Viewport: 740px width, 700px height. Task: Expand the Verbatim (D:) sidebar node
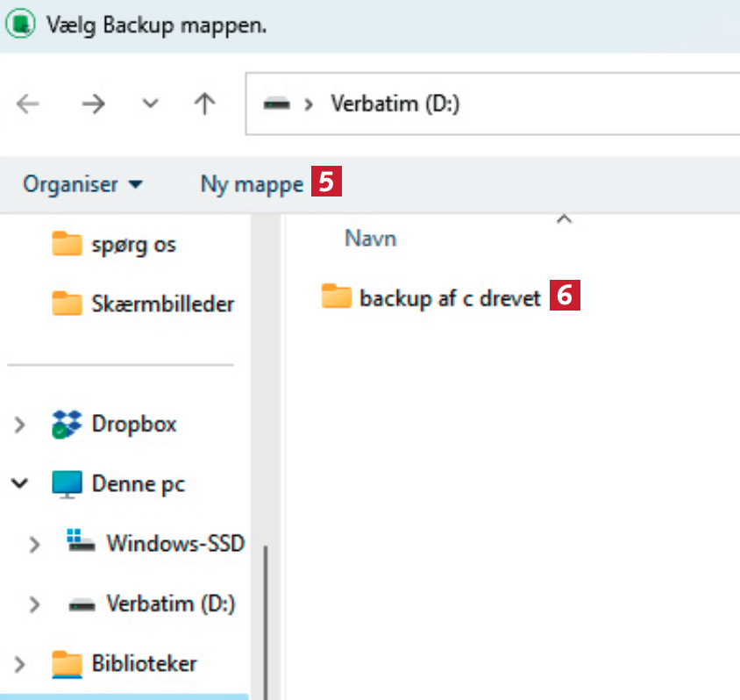click(34, 604)
